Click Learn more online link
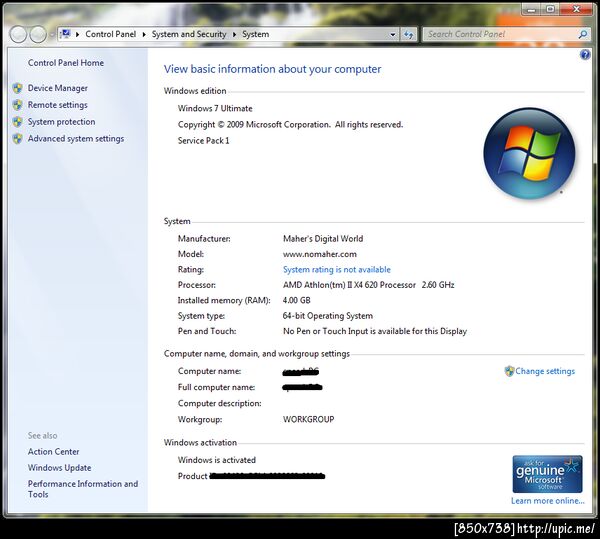Viewport: 600px width, 539px height. pyautogui.click(x=548, y=501)
